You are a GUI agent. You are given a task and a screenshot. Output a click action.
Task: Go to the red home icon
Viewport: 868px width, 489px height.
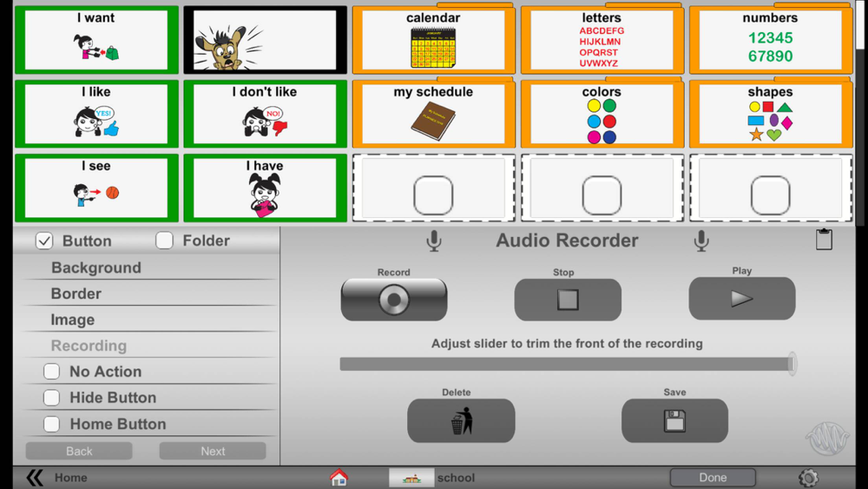point(339,478)
